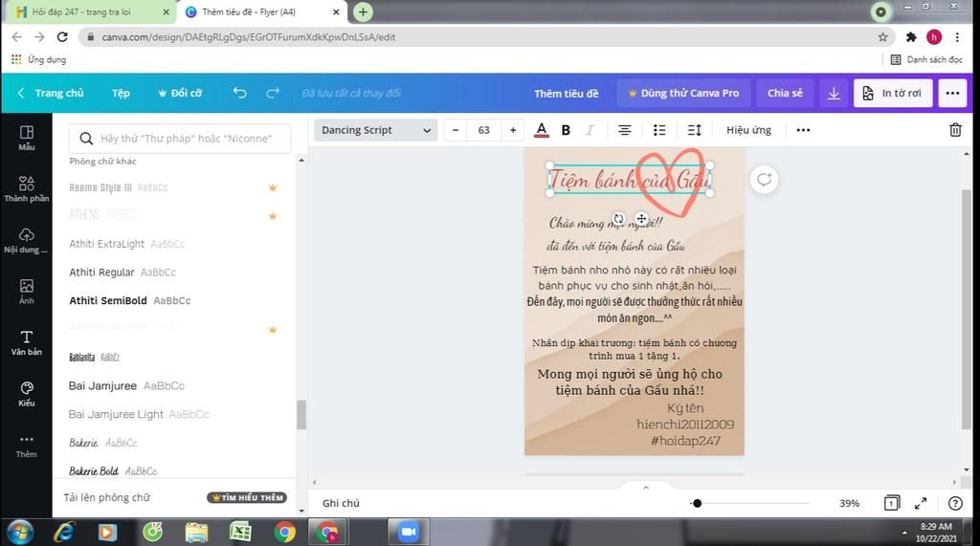Open the Thành phần elements panel
Viewport: 980px width, 546px height.
point(26,189)
